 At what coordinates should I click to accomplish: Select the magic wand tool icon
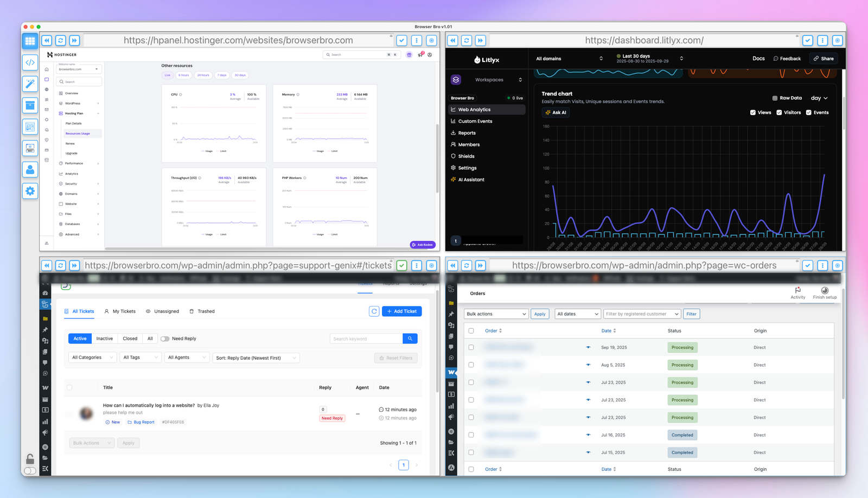(x=30, y=84)
